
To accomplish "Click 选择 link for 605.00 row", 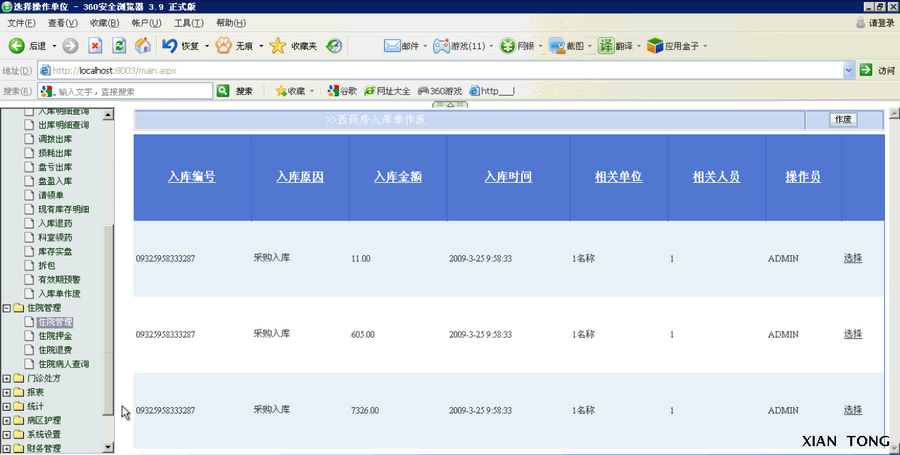I will (853, 334).
